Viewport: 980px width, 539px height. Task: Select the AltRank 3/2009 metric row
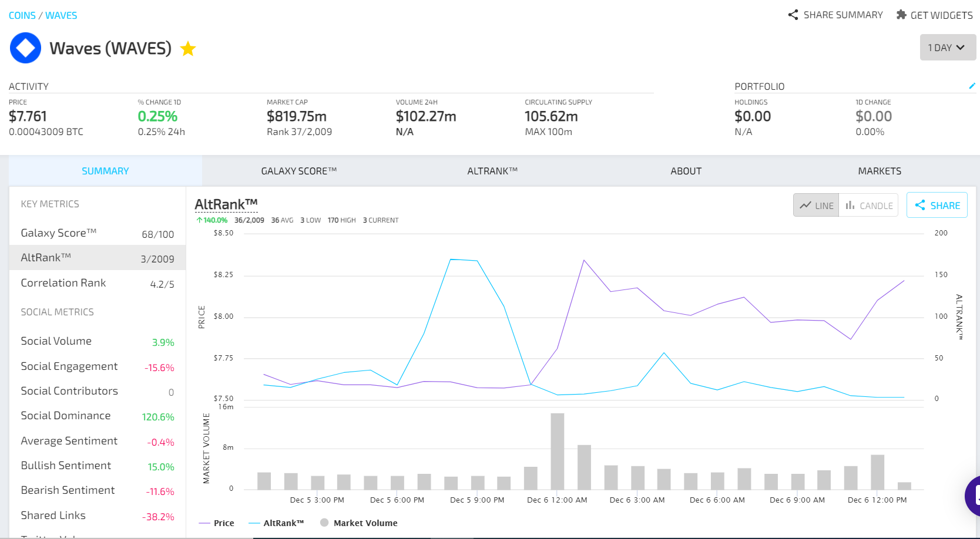pyautogui.click(x=98, y=258)
